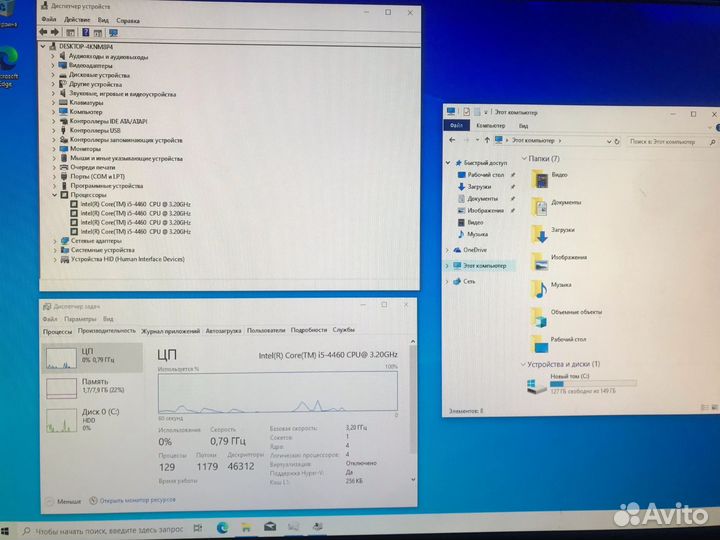The height and width of the screenshot is (540, 720).
Task: Click the search magnifier icon in Explorer
Action: point(712,142)
